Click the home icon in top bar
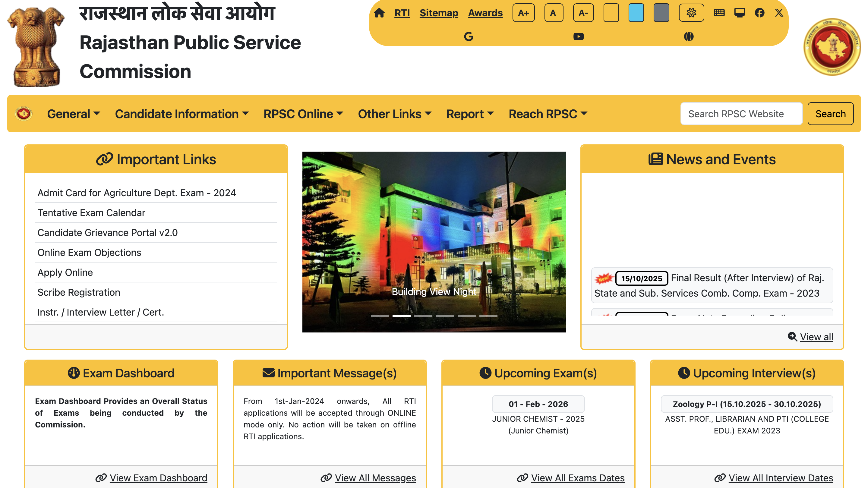 click(x=379, y=13)
